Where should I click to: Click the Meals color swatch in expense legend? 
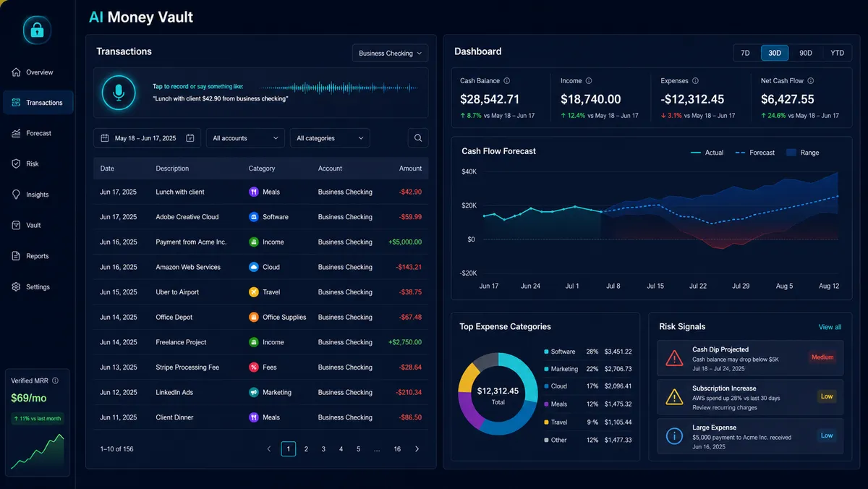pyautogui.click(x=546, y=404)
